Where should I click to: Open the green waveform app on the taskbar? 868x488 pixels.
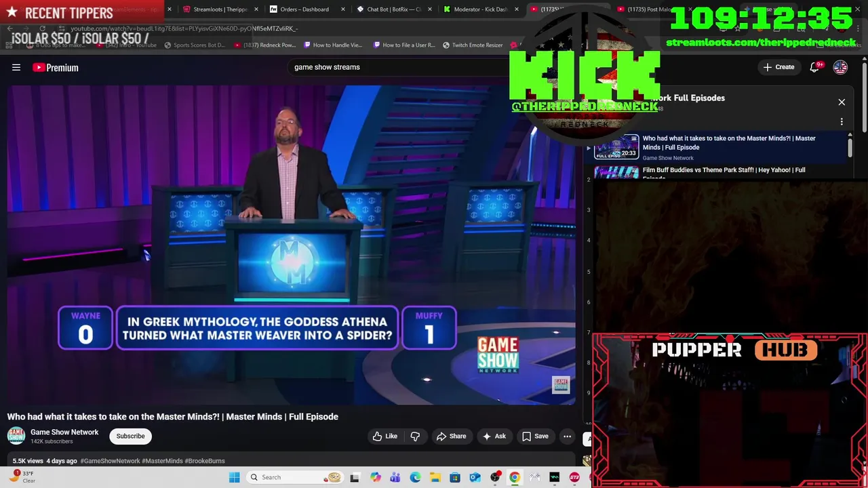click(554, 477)
